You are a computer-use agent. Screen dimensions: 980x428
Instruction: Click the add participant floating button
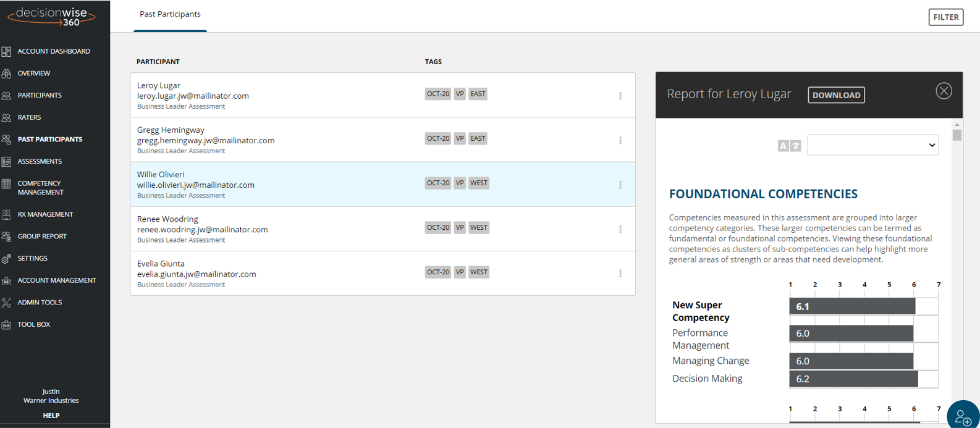(963, 416)
